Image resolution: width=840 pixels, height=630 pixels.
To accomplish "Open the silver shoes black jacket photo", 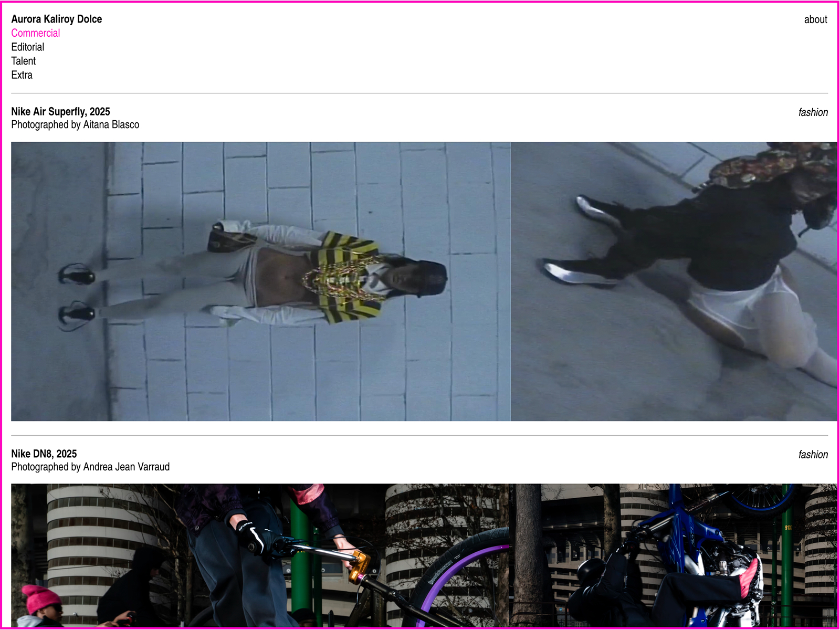I will [x=674, y=281].
